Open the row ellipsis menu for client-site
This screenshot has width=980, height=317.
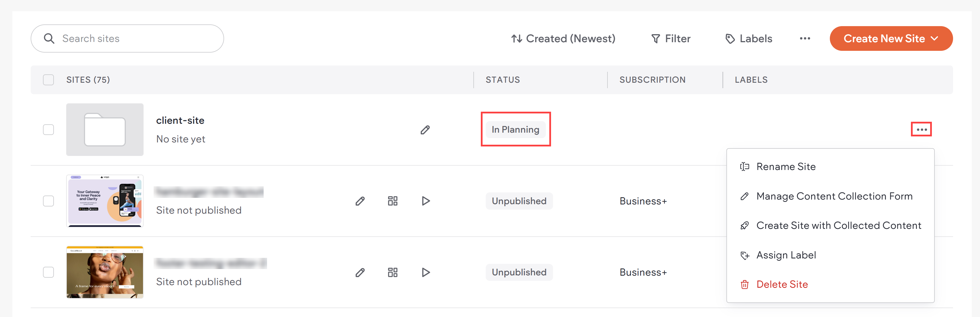click(922, 129)
